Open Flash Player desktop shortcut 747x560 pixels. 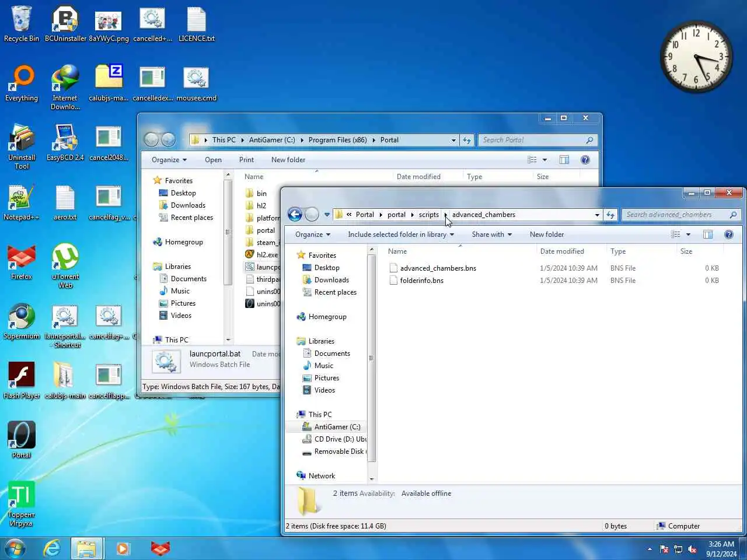tap(22, 381)
